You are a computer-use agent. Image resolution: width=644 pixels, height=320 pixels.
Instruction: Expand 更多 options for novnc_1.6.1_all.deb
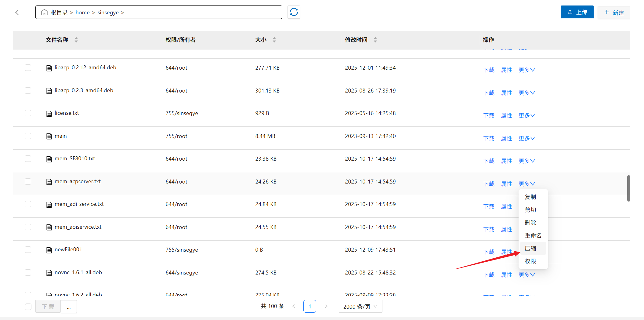526,275
